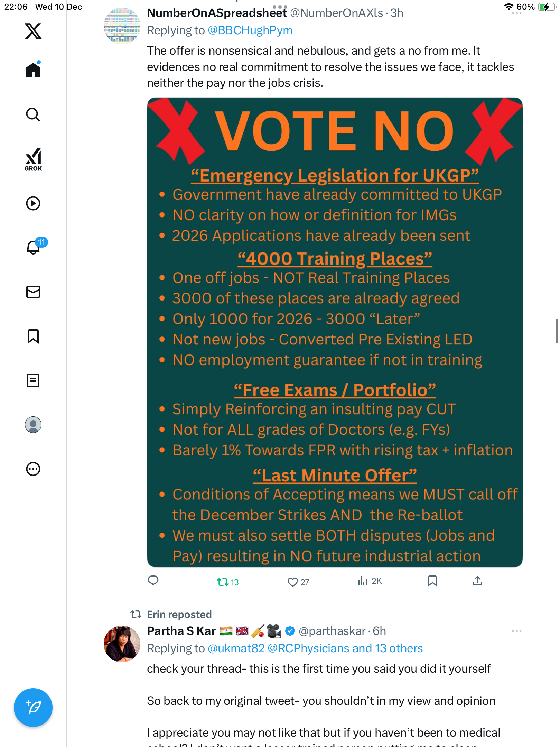Open the VOTE NO image
The height and width of the screenshot is (747, 560).
pyautogui.click(x=335, y=332)
